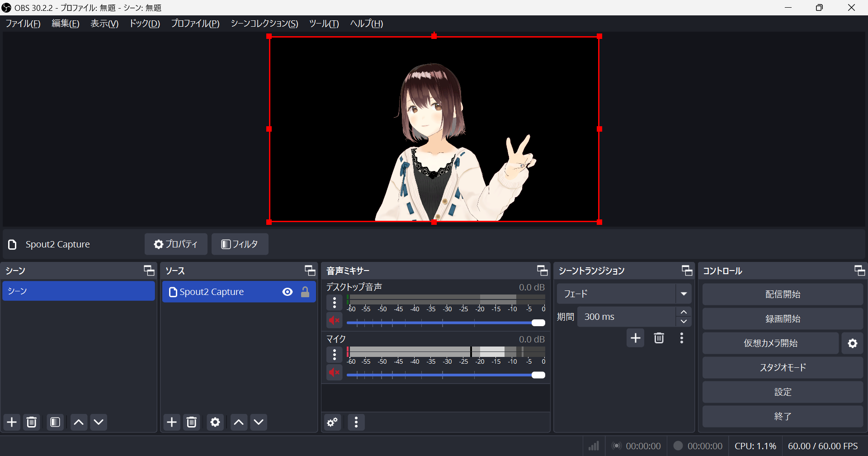Float the Controls dock panel

(859, 271)
